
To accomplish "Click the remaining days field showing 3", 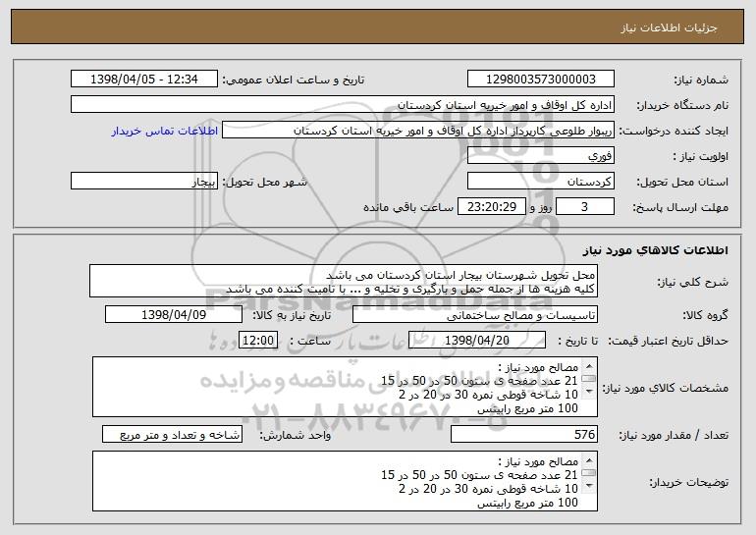I will (585, 207).
